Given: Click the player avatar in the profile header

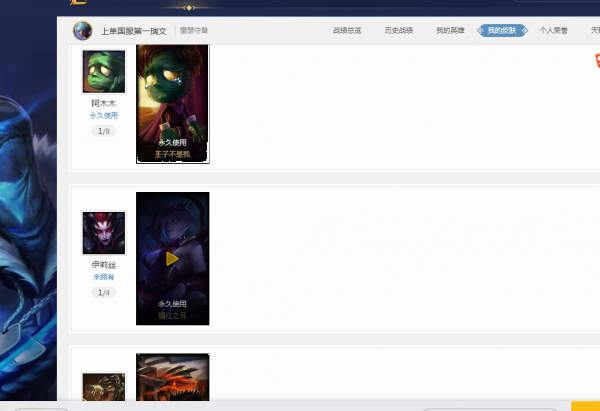Looking at the screenshot, I should [x=83, y=31].
